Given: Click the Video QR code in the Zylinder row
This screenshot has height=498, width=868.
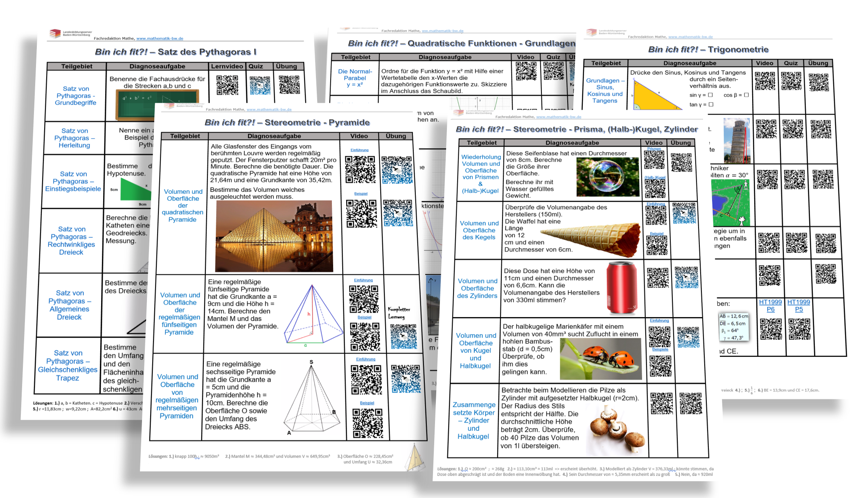Looking at the screenshot, I should (658, 278).
